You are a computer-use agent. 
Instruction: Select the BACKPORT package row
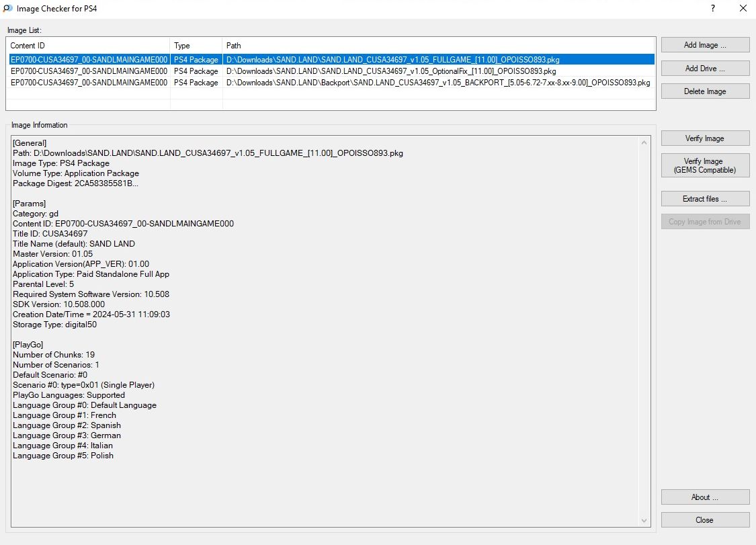pos(332,83)
